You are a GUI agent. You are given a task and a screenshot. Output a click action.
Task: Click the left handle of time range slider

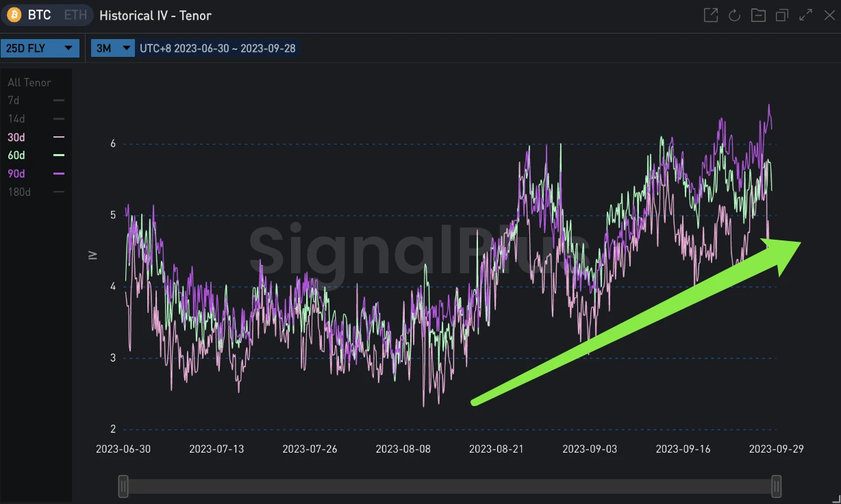click(x=123, y=486)
